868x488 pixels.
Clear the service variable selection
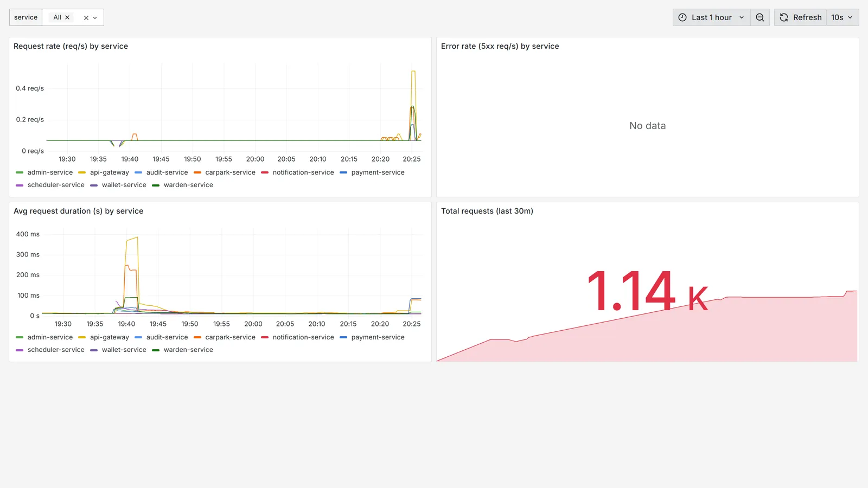86,18
